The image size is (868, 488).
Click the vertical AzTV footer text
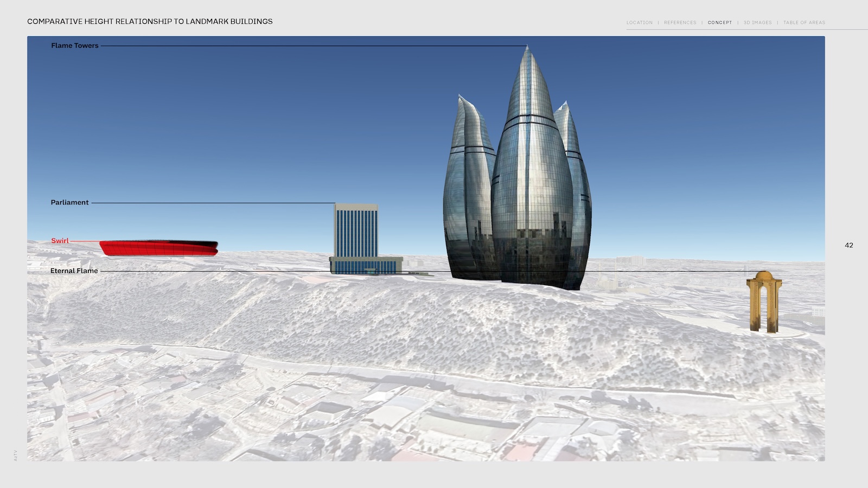[15, 455]
